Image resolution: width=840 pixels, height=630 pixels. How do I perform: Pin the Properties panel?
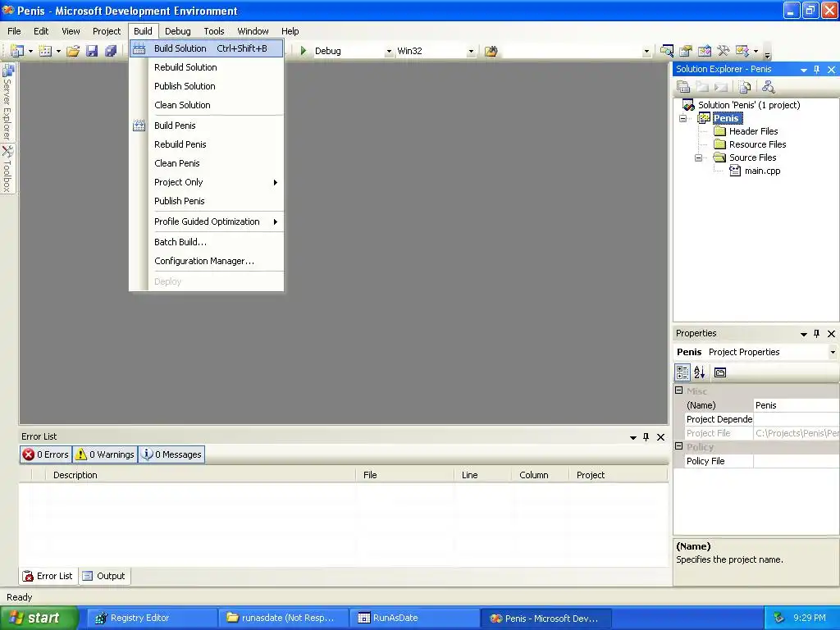tap(816, 334)
